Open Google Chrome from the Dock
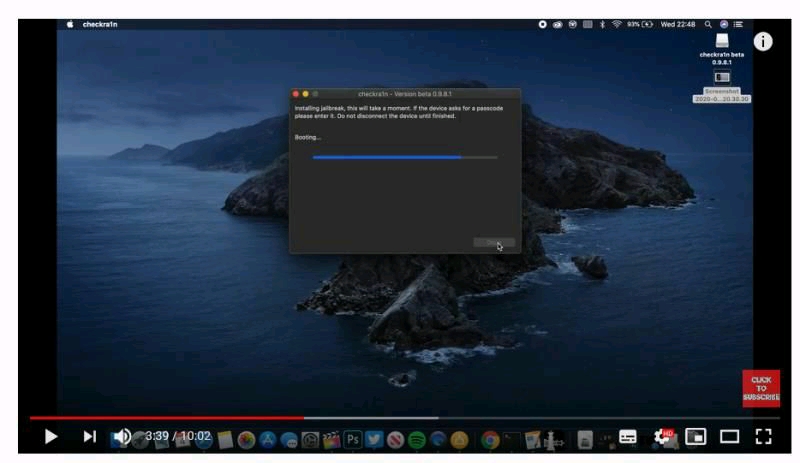Image resolution: width=800 pixels, height=463 pixels. (x=490, y=440)
